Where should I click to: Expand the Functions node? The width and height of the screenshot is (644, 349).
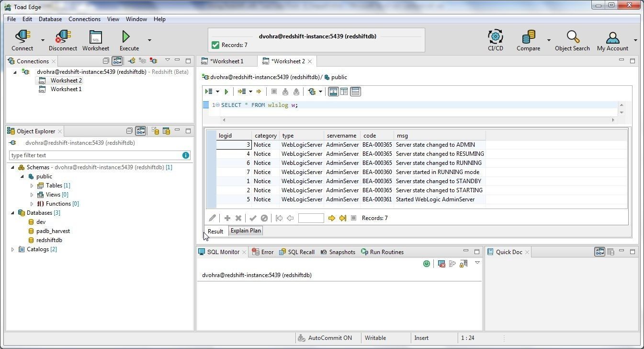[x=32, y=204]
